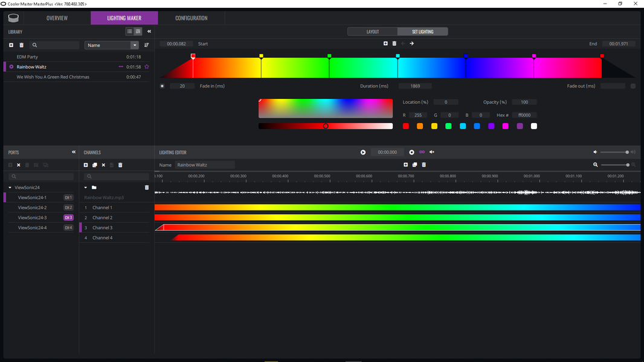644x362 pixels.
Task: Collapse the Library panel with double chevron
Action: pos(149,31)
